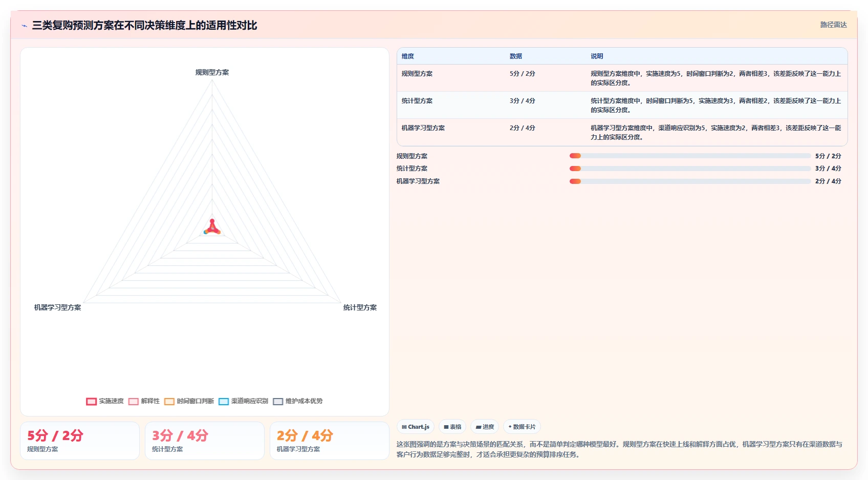Select the 表格 tag

point(452,427)
